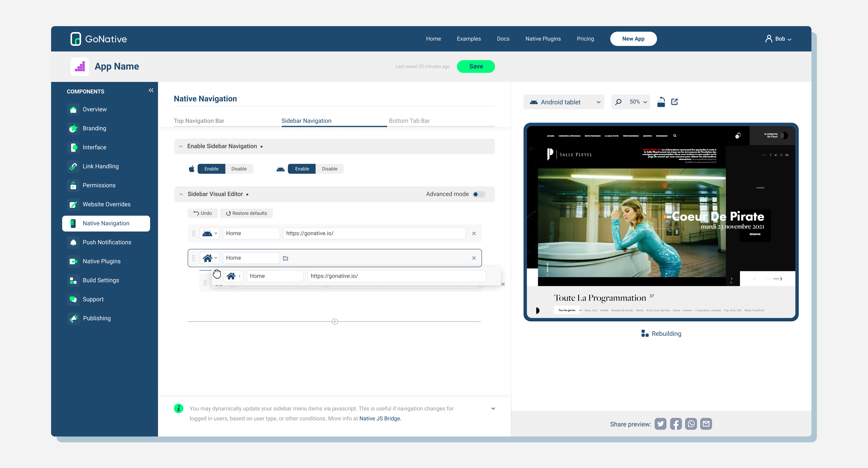868x468 pixels.
Task: Click the plus icon to add a menu item
Action: coord(335,322)
